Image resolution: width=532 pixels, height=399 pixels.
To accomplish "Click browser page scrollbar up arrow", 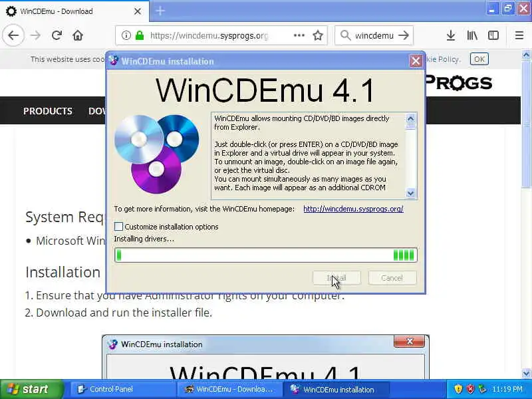I will 526,55.
